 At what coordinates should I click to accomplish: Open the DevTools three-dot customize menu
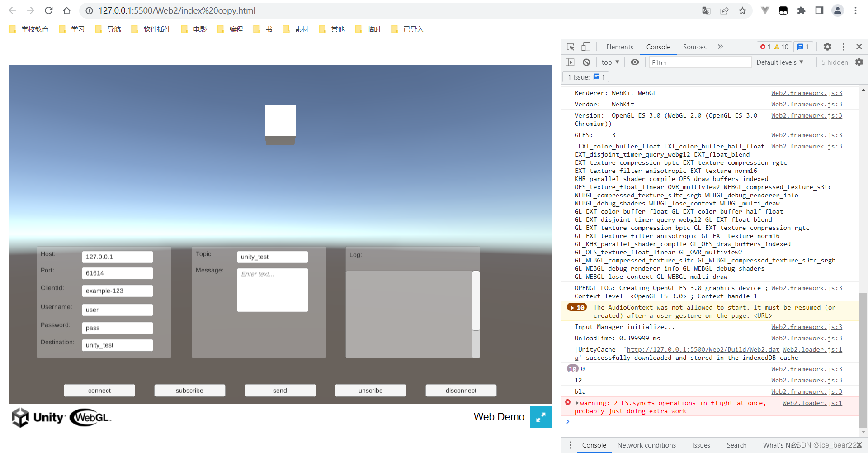click(x=843, y=47)
